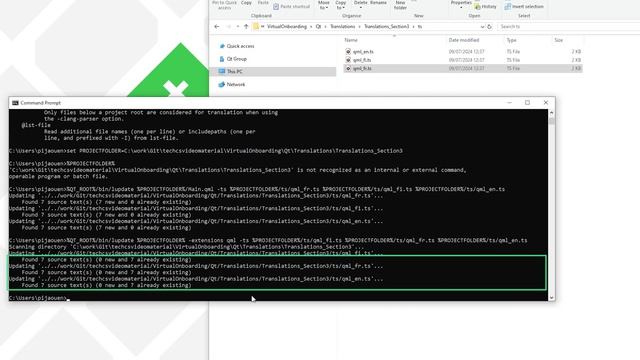640x360 pixels.
Task: Sort files by the Name column
Action: tap(351, 40)
